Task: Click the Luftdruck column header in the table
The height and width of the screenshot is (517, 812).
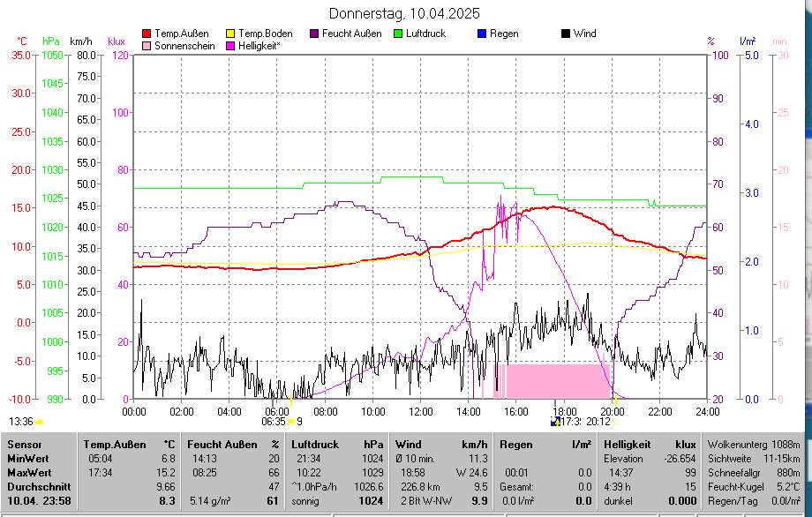Action: [x=315, y=445]
